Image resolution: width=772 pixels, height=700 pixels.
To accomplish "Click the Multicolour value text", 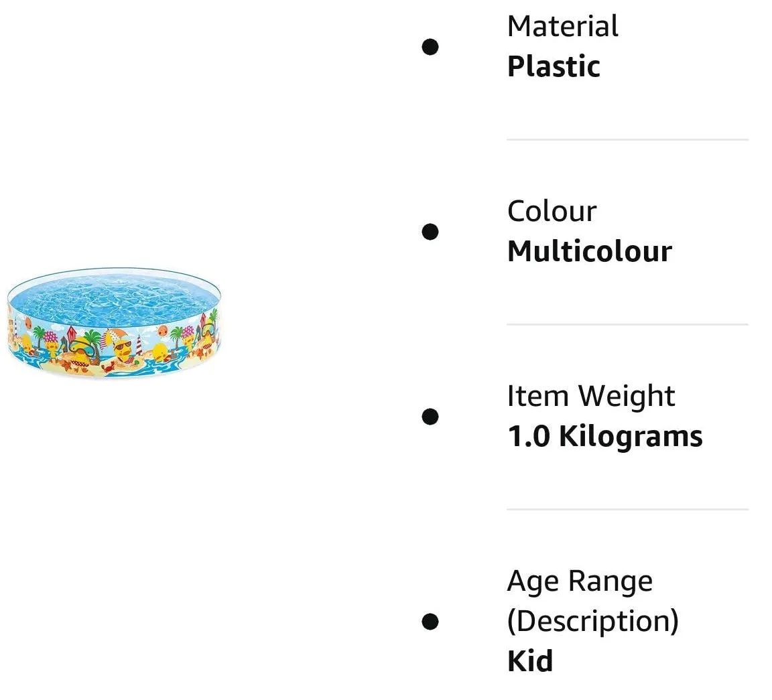I will click(x=590, y=252).
